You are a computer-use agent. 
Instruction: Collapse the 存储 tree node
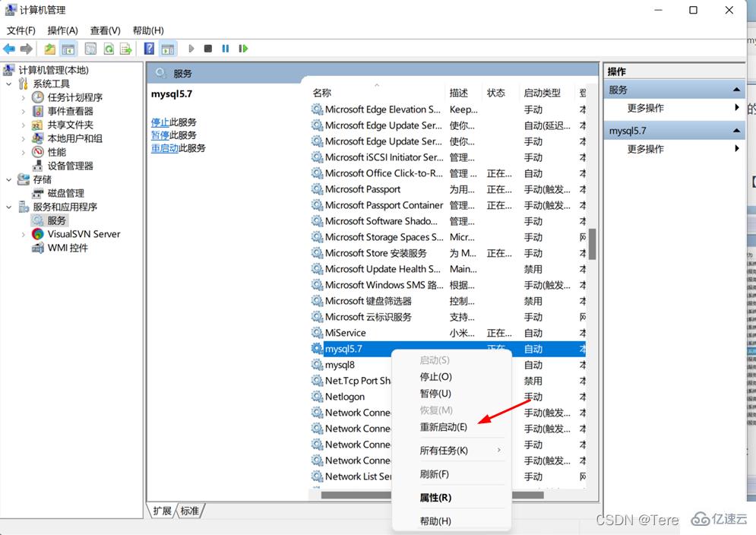8,179
